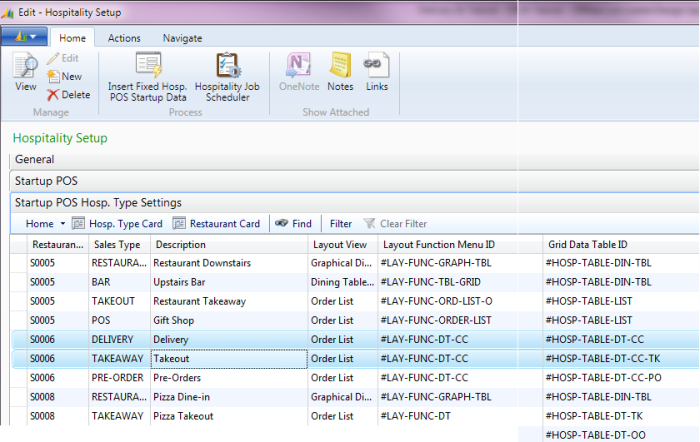This screenshot has width=700, height=442.
Task: Open the Hospitality Job Scheduler
Action: [227, 77]
